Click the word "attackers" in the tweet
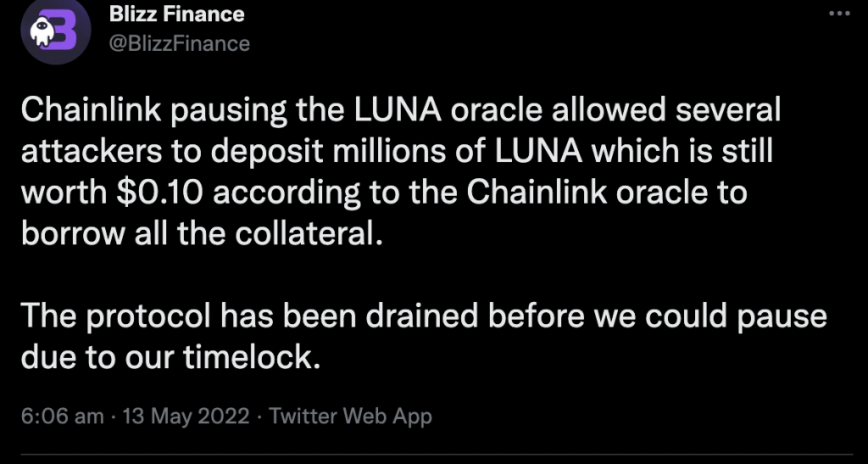Screen dimensions: 868x464 [92, 152]
